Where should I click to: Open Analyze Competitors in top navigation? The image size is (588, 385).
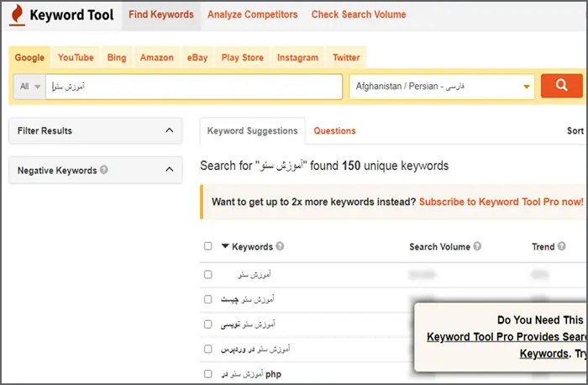coord(252,14)
